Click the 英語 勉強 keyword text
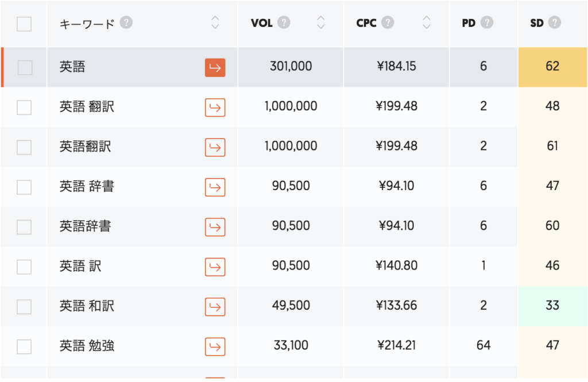Image resolution: width=588 pixels, height=382 pixels. click(87, 346)
